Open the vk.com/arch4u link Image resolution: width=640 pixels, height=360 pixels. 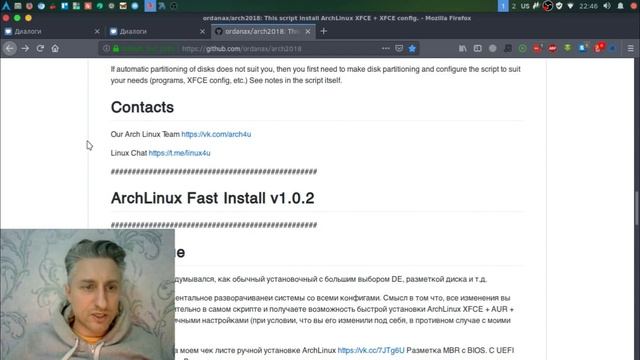click(216, 134)
